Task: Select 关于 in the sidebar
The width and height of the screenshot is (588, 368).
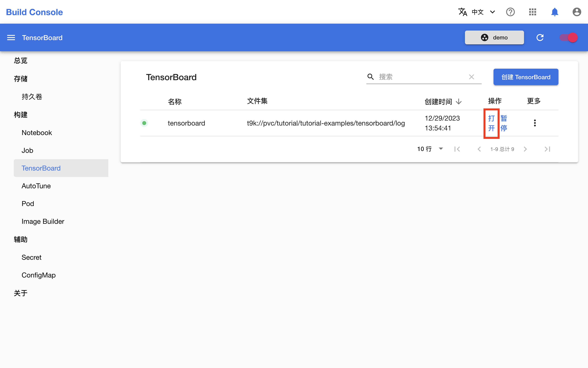Action: click(21, 293)
